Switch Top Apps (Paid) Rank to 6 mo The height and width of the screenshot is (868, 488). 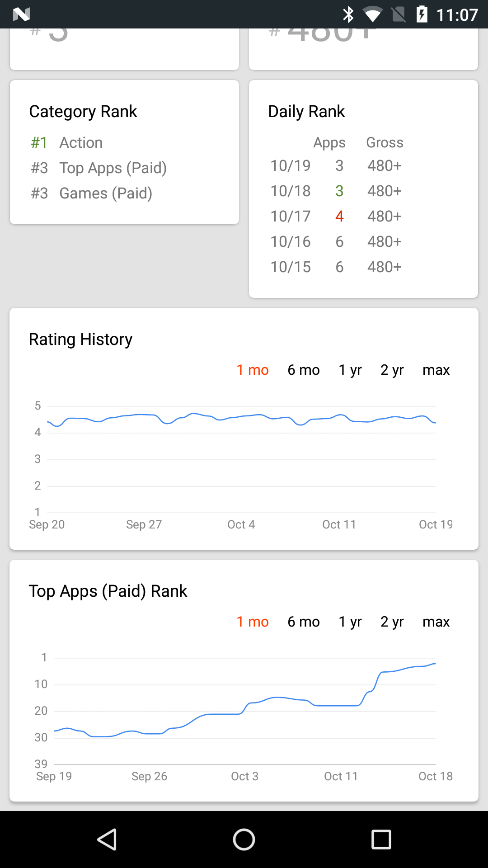coord(304,622)
